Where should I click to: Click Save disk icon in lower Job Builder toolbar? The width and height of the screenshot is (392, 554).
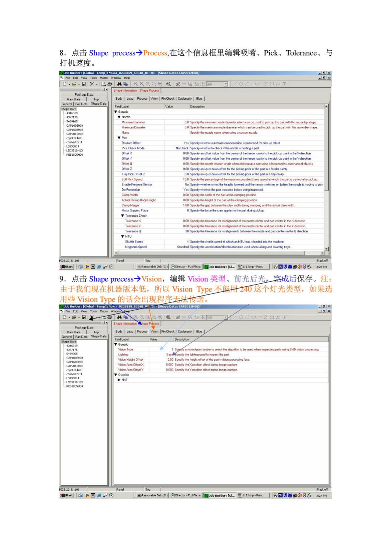pos(84,317)
